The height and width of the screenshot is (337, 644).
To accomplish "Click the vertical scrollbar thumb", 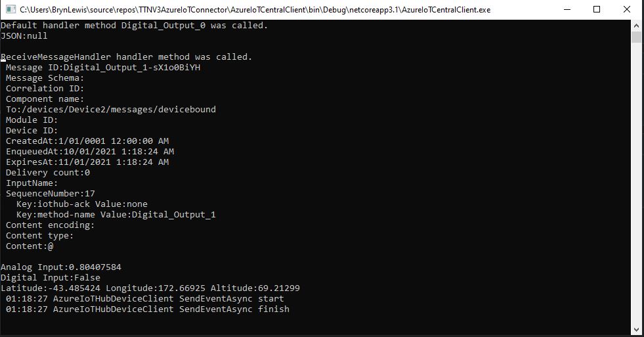I will click(636, 36).
